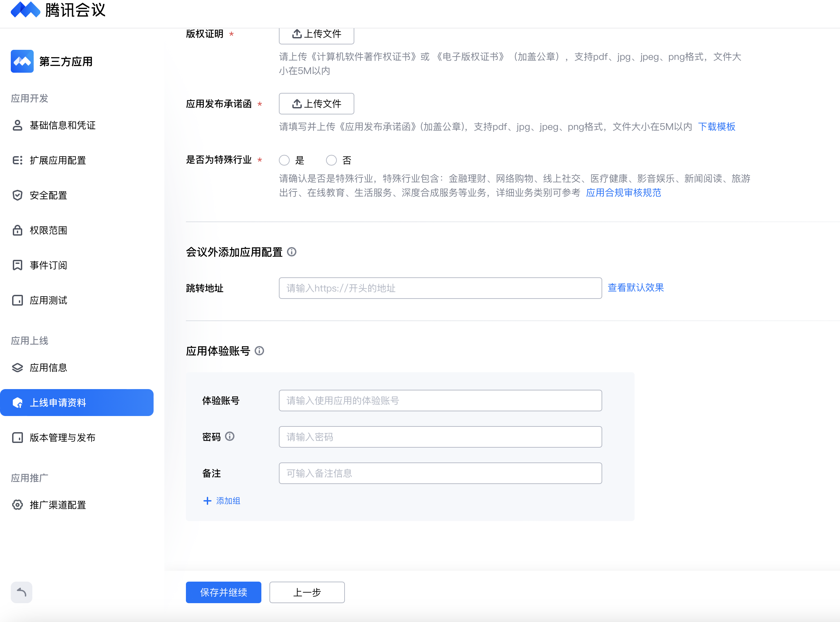This screenshot has height=622, width=840.
Task: Click the lock icon for 权限范围
Action: coord(17,231)
